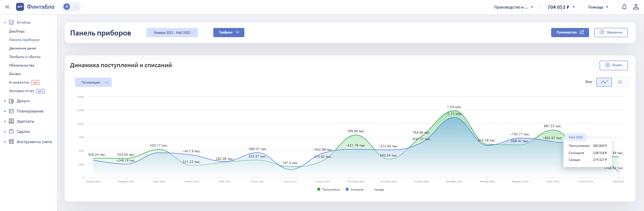Screen dimensions: 644x211
Task: Open notifications bell
Action: point(624,7)
